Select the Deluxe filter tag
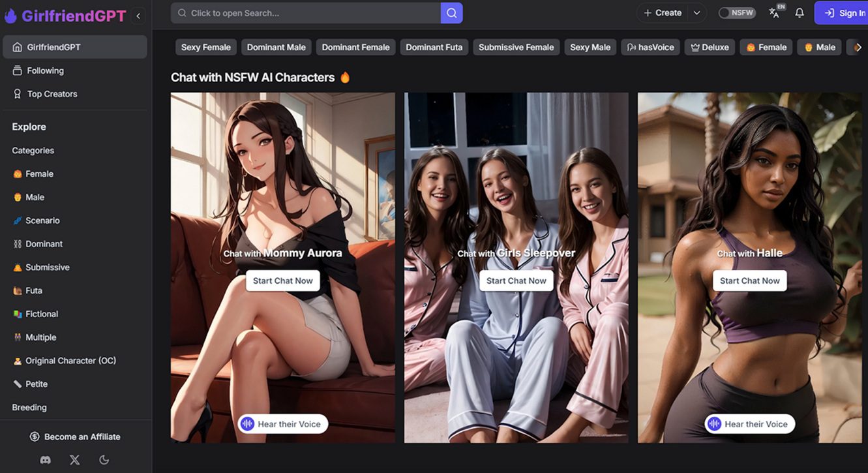This screenshot has height=473, width=868. click(710, 47)
